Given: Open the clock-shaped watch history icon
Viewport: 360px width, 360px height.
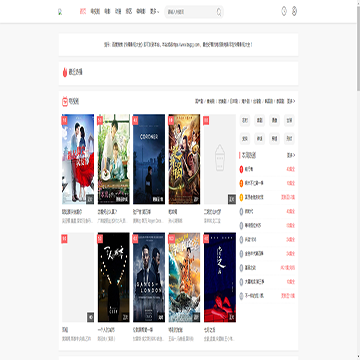Looking at the screenshot, I should [x=284, y=11].
